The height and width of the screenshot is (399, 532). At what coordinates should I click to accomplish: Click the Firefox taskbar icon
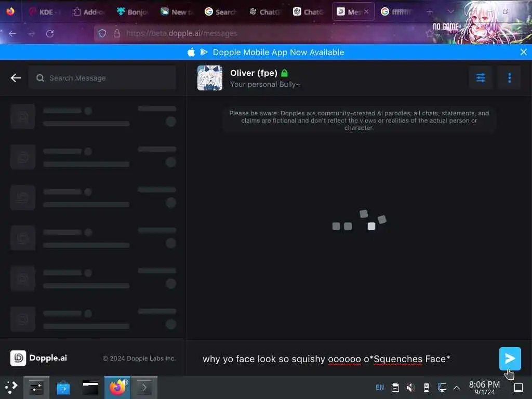click(117, 388)
